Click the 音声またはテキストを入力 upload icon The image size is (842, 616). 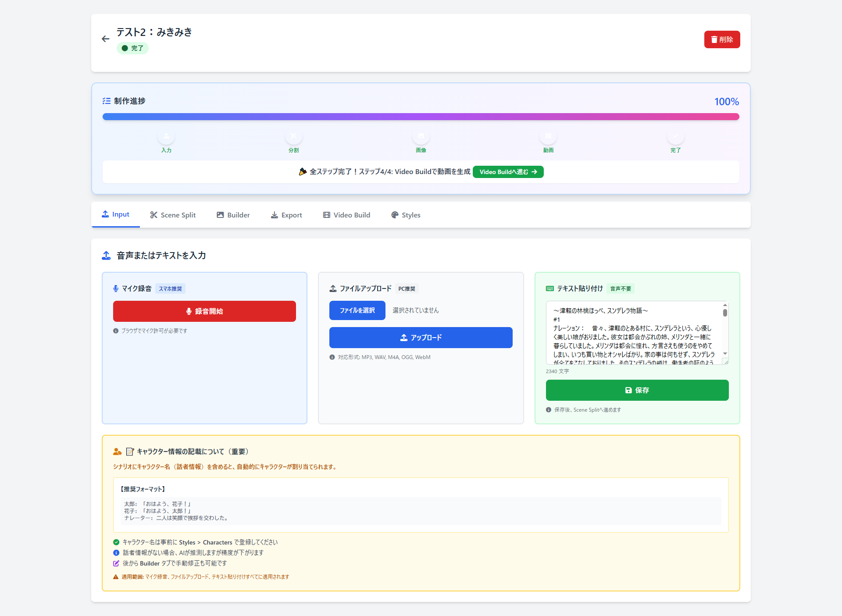point(106,256)
